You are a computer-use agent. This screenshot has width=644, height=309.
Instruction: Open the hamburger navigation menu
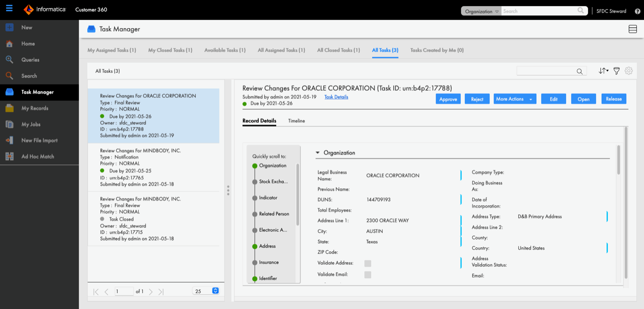(x=9, y=9)
